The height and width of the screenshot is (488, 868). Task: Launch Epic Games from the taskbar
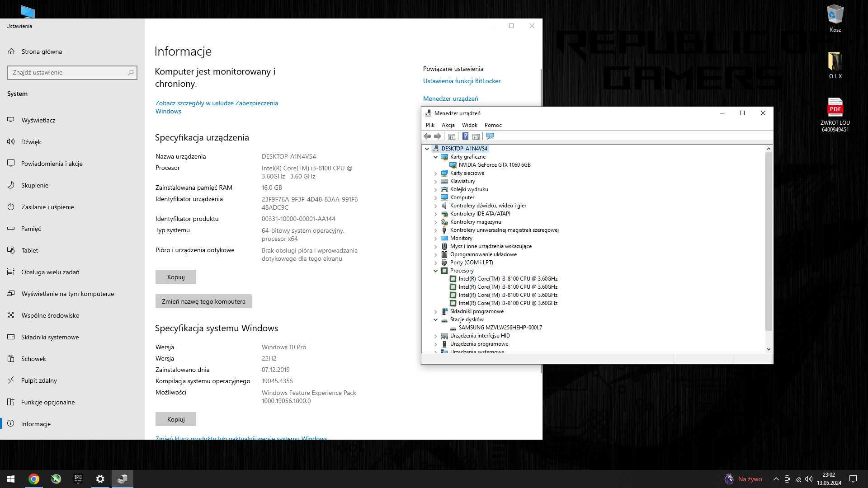pos(78,479)
